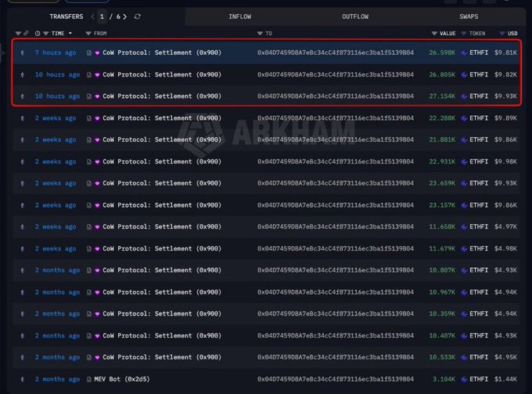532x394 pixels.
Task: Click Ethereum chain icon in 7 hours ago row
Action: pos(23,52)
